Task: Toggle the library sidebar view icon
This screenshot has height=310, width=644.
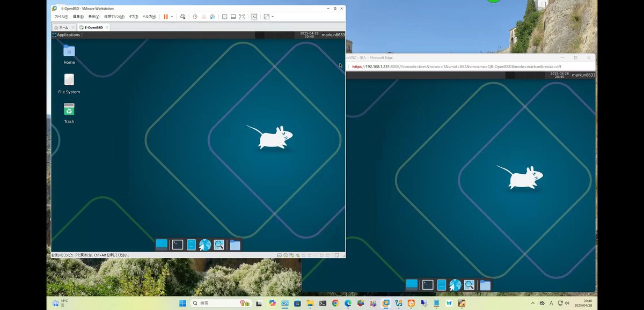Action: point(224,17)
